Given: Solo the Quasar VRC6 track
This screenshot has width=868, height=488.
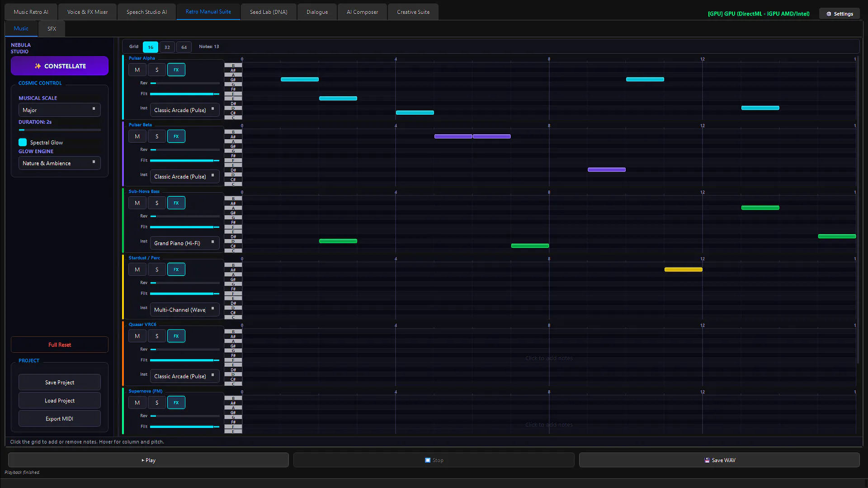Looking at the screenshot, I should 156,336.
